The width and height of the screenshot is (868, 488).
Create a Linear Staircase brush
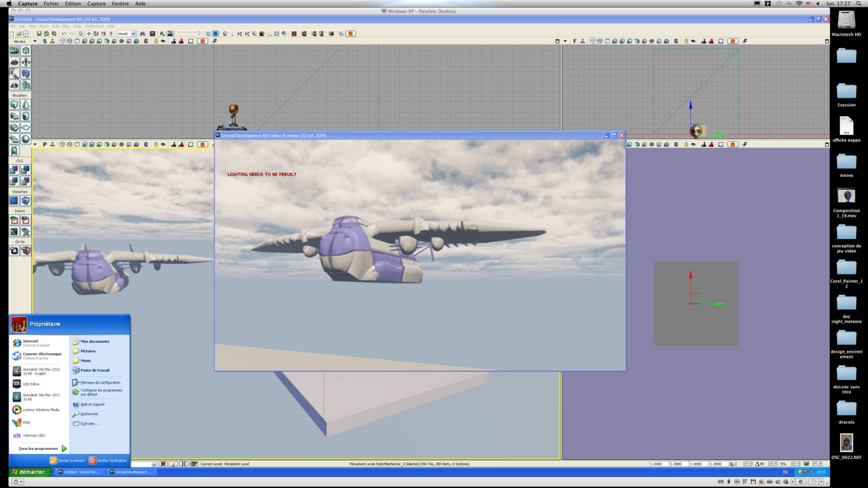tap(14, 127)
